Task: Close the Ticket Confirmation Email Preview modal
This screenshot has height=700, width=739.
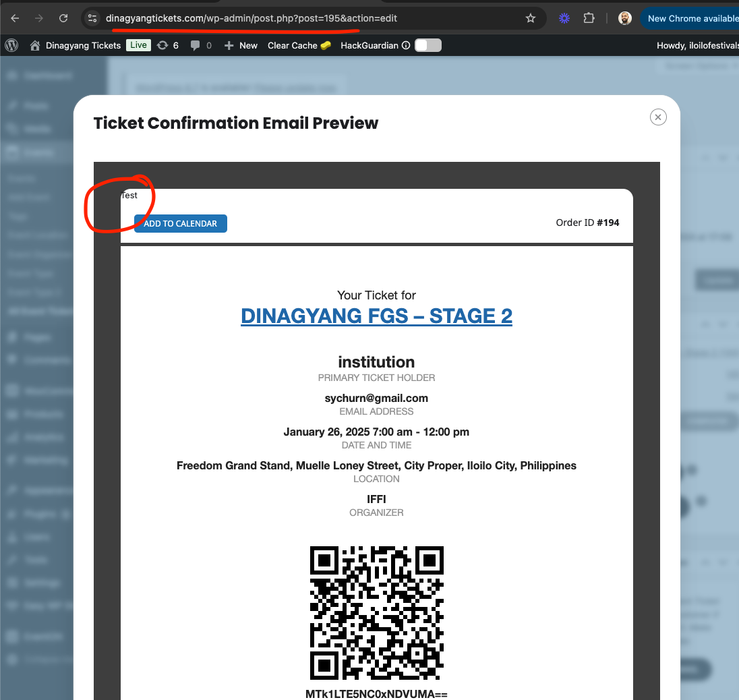Action: click(x=658, y=117)
